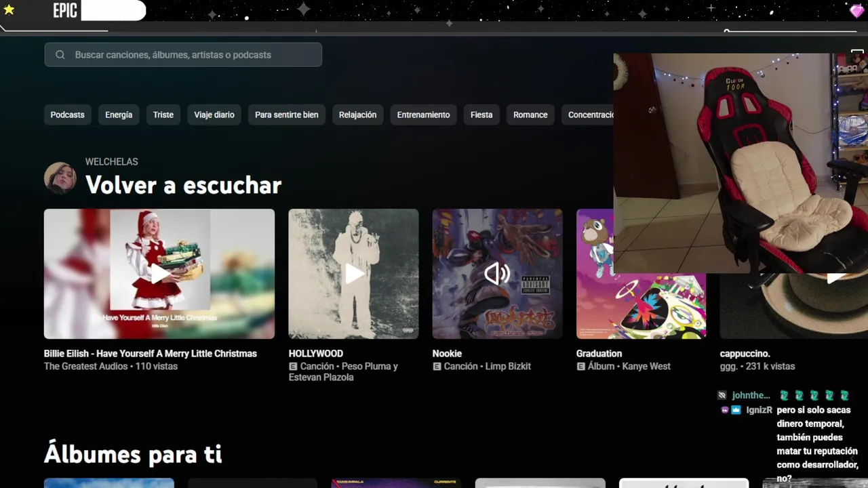Open the WELCHELAS profile avatar
The width and height of the screenshot is (868, 488).
point(60,178)
